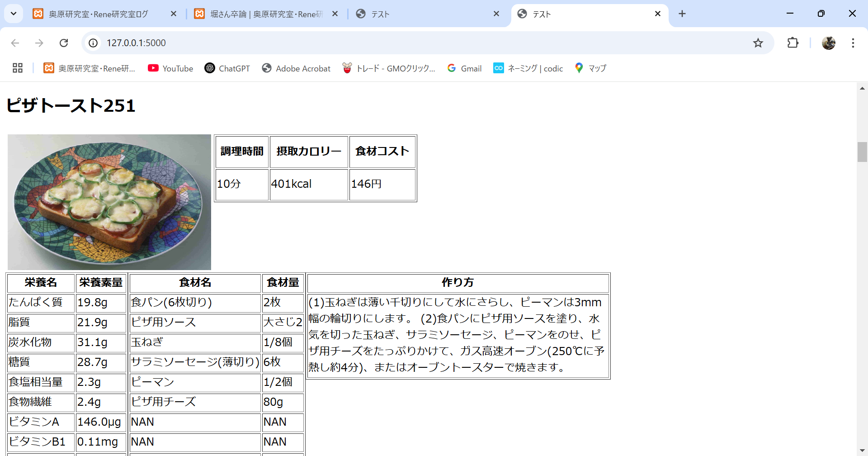Open ネーミング | codic bookmark
868x456 pixels.
(528, 68)
